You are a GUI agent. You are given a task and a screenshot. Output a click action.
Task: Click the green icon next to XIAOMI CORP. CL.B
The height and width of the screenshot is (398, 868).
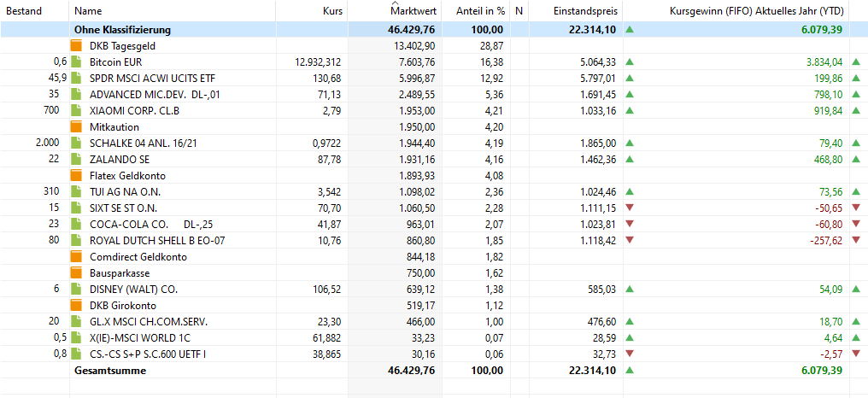click(x=76, y=111)
